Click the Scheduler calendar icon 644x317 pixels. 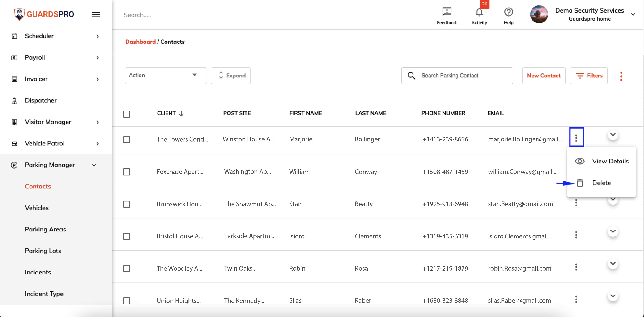tap(14, 36)
